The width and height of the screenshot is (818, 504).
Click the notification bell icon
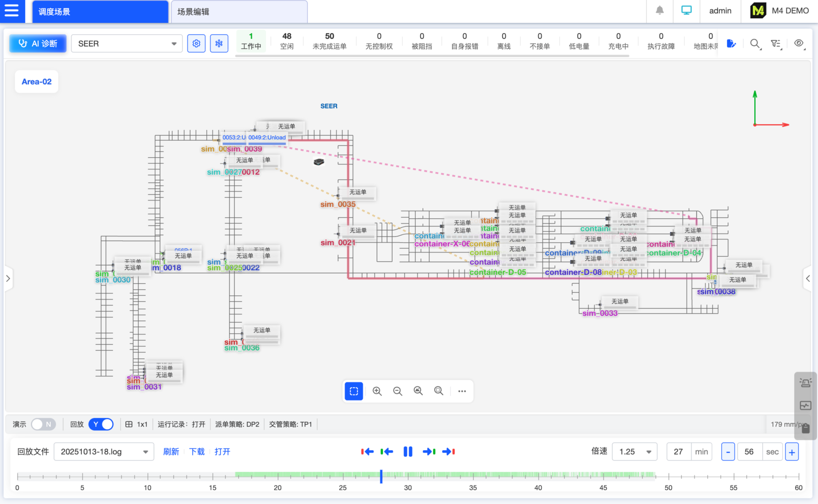click(x=660, y=11)
